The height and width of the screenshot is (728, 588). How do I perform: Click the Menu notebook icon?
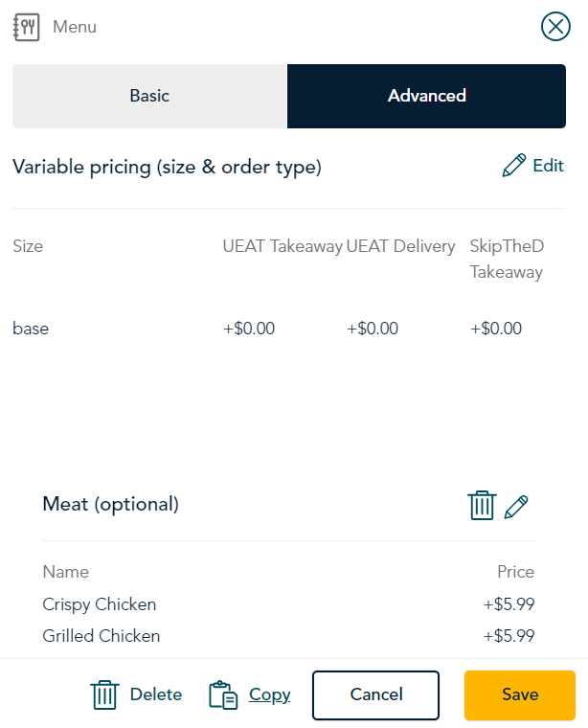(27, 28)
